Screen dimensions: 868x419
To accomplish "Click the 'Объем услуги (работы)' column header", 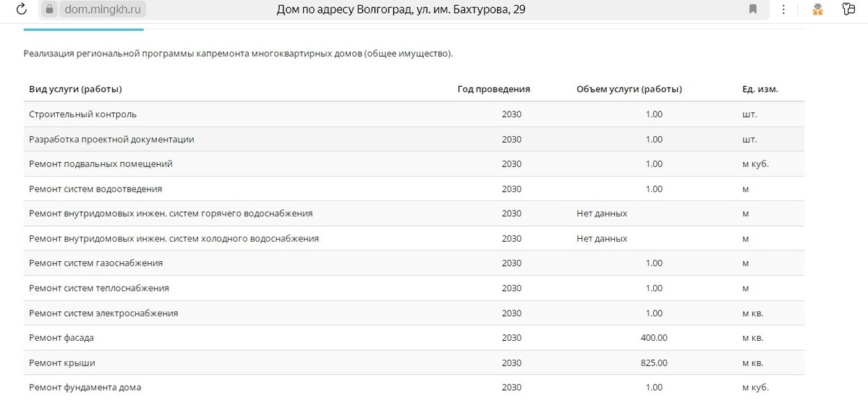I will click(628, 89).
